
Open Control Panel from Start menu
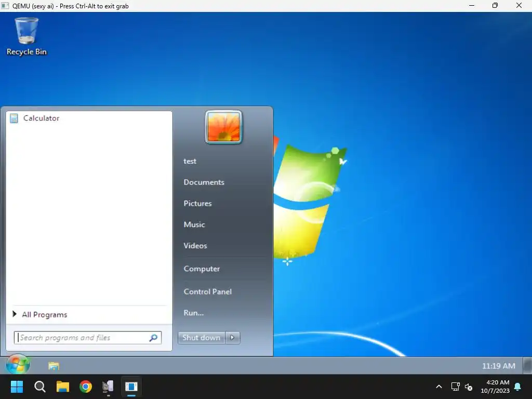pyautogui.click(x=208, y=291)
